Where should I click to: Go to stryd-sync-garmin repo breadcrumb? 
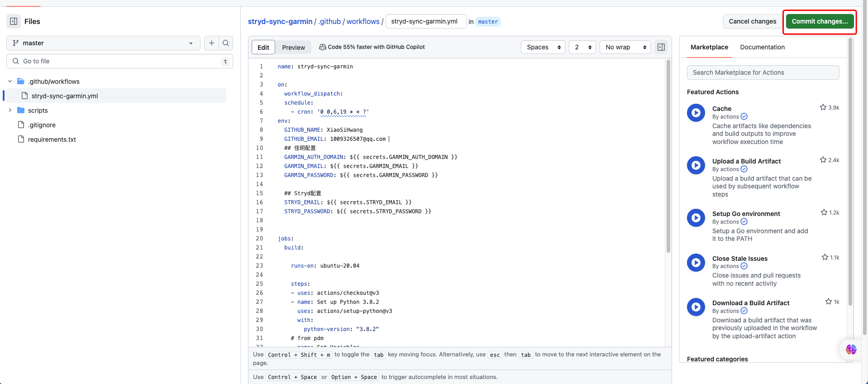(280, 21)
